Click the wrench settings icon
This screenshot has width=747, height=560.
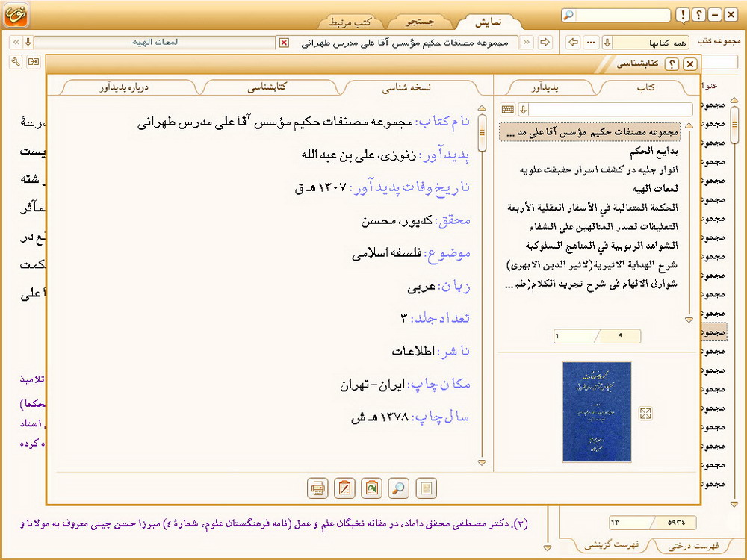click(x=16, y=61)
